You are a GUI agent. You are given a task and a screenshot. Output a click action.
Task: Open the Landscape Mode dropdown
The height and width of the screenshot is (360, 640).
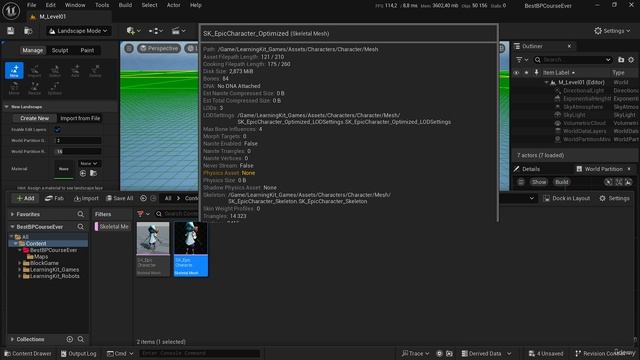point(78,31)
